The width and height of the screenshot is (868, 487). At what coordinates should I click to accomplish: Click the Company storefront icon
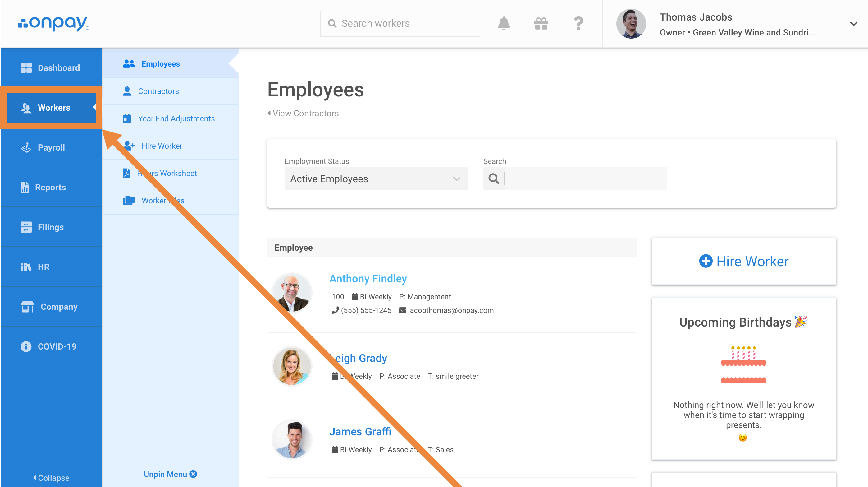27,307
